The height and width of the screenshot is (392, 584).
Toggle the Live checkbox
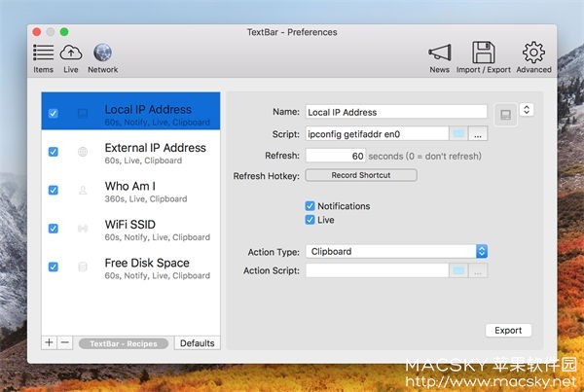[x=310, y=220]
